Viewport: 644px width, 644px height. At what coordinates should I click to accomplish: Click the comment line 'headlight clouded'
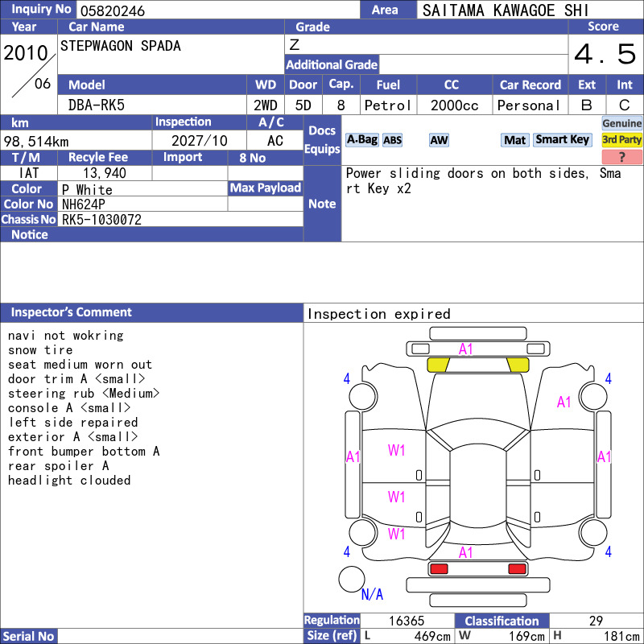(69, 480)
